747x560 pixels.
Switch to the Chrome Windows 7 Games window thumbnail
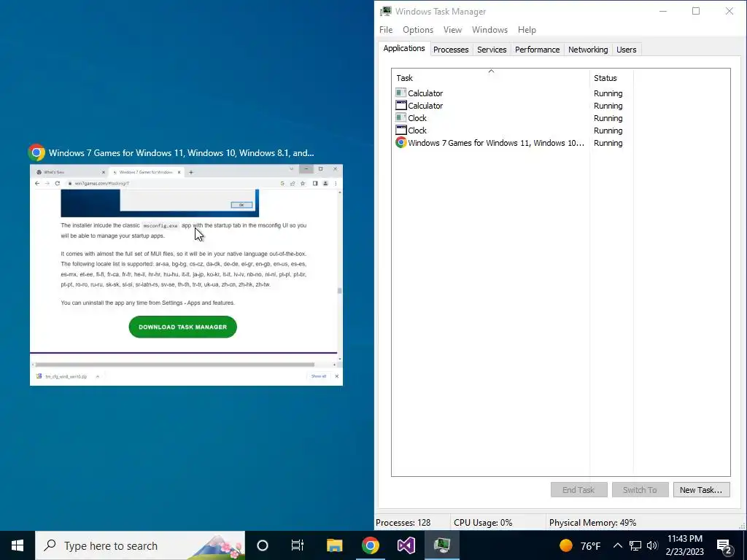pyautogui.click(x=186, y=275)
